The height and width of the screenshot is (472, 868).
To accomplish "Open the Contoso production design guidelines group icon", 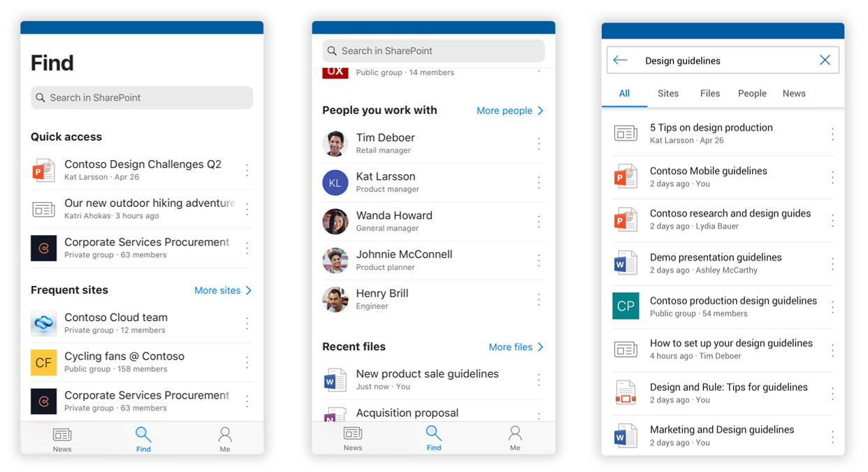I will 625,305.
